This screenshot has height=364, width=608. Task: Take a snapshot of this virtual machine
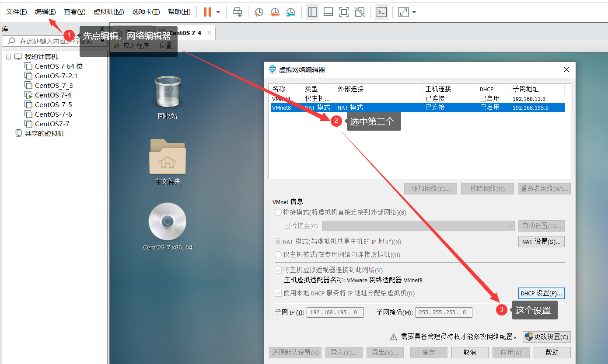[x=259, y=12]
